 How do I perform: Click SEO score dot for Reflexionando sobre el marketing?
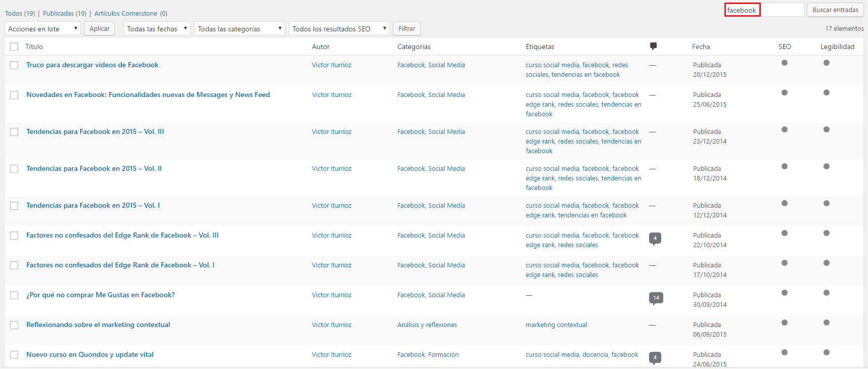pos(784,323)
